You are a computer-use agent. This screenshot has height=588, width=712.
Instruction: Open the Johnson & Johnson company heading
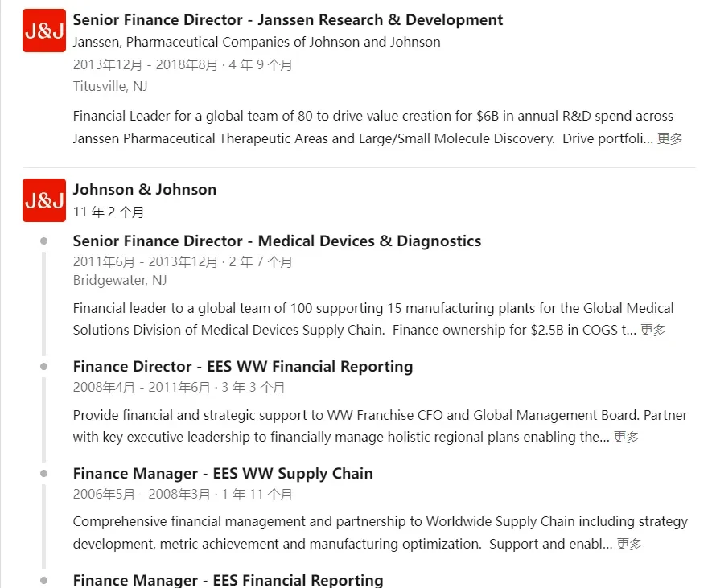pyautogui.click(x=145, y=189)
